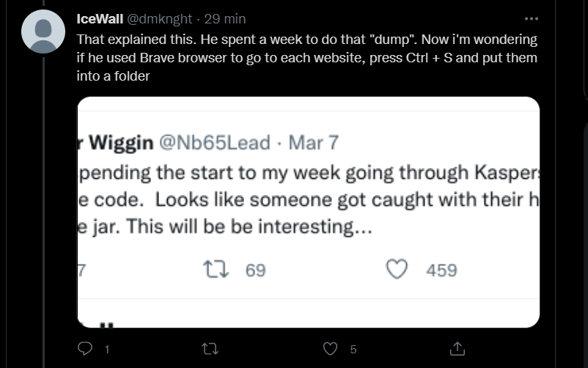Open IceWall's gray profile avatar
The image size is (588, 368).
click(x=43, y=32)
